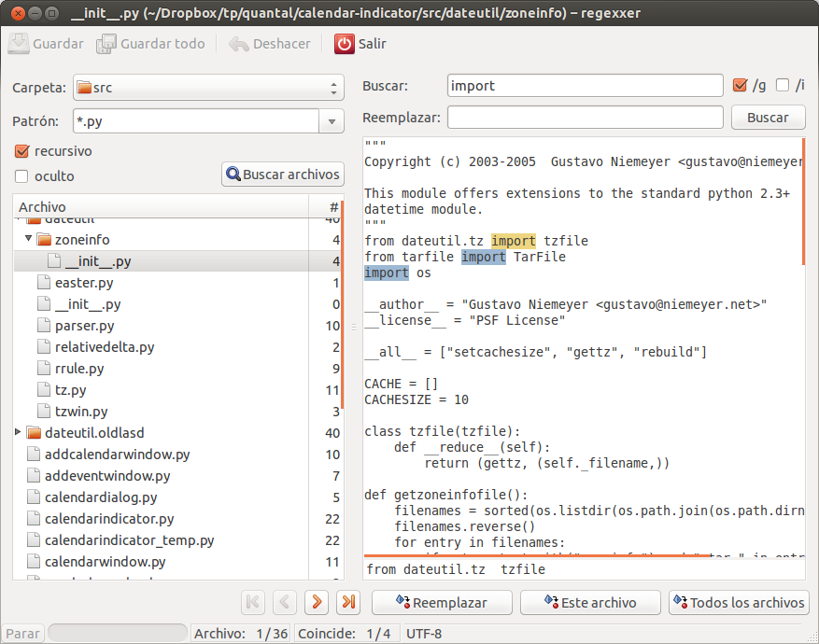Click Todos los archivos replace button

click(x=739, y=602)
